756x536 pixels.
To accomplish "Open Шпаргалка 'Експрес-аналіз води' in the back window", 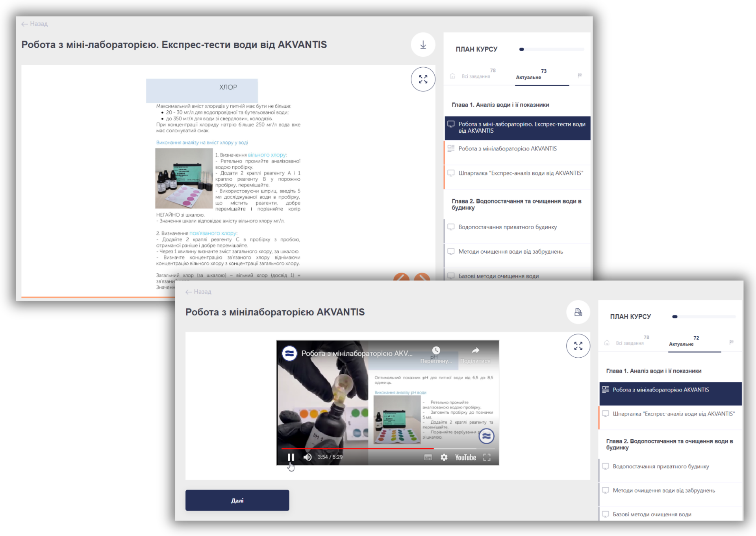I will click(x=517, y=177).
